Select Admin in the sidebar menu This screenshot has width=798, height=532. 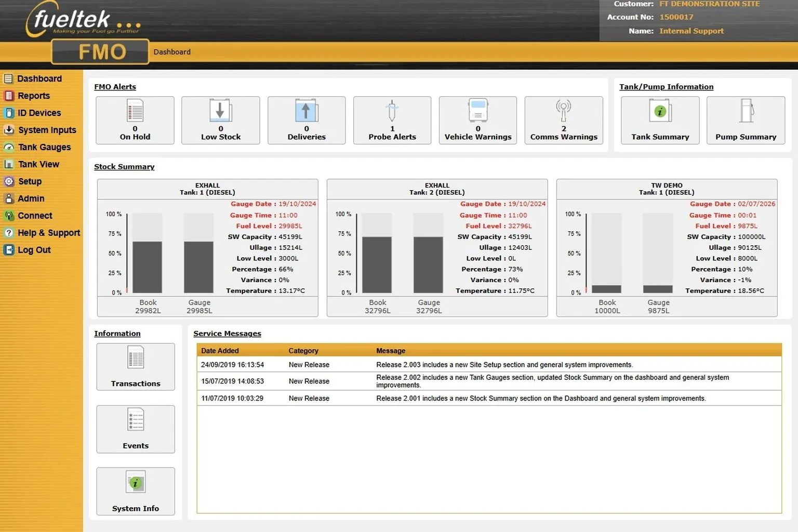(x=31, y=198)
